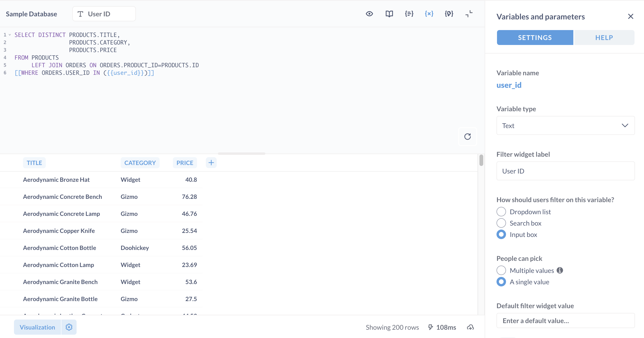Open the SQL snippets icon
Screen dimensions: 644x338
tap(449, 14)
